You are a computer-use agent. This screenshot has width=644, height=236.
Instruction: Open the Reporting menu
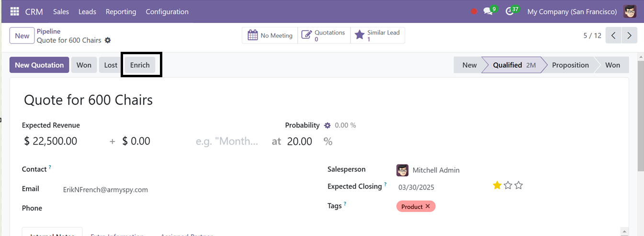click(121, 12)
